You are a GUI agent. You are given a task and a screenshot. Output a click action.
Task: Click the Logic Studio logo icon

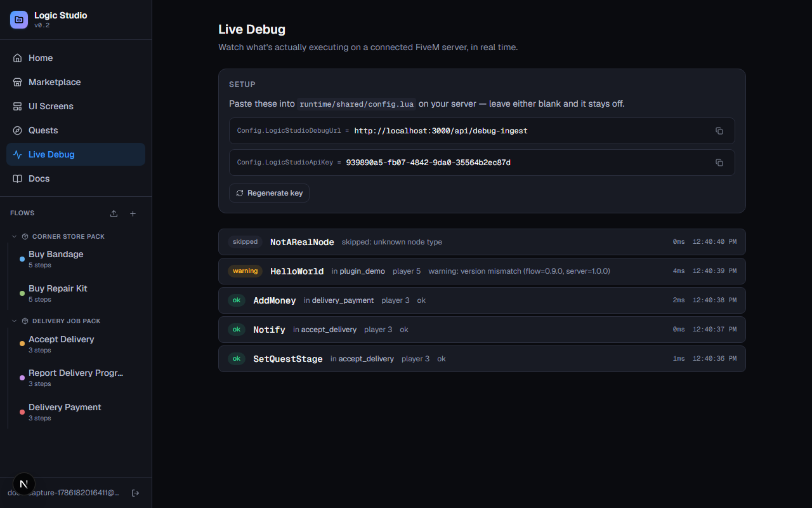coord(19,20)
